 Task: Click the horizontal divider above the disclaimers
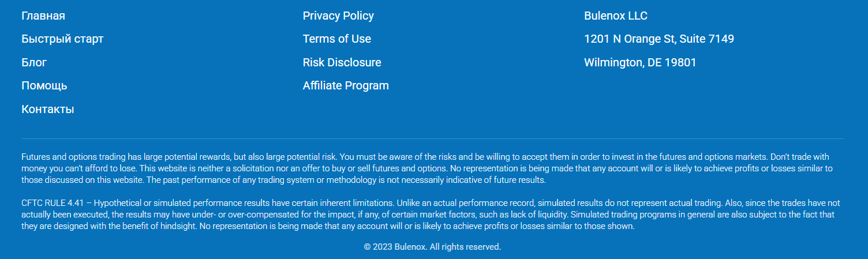(432, 138)
